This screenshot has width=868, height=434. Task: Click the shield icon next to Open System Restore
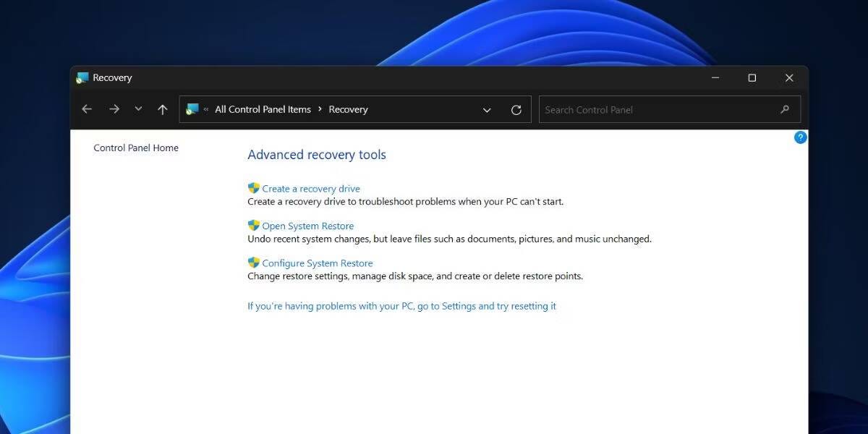point(253,225)
